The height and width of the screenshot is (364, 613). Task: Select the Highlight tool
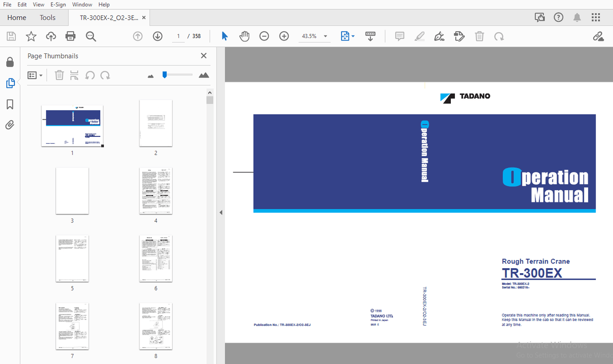(419, 36)
